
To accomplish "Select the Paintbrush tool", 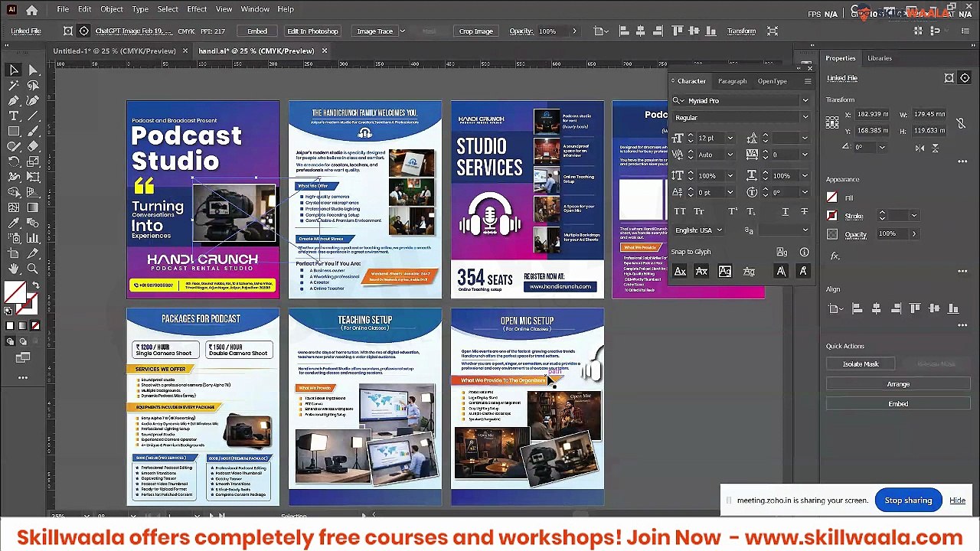I will coord(33,131).
